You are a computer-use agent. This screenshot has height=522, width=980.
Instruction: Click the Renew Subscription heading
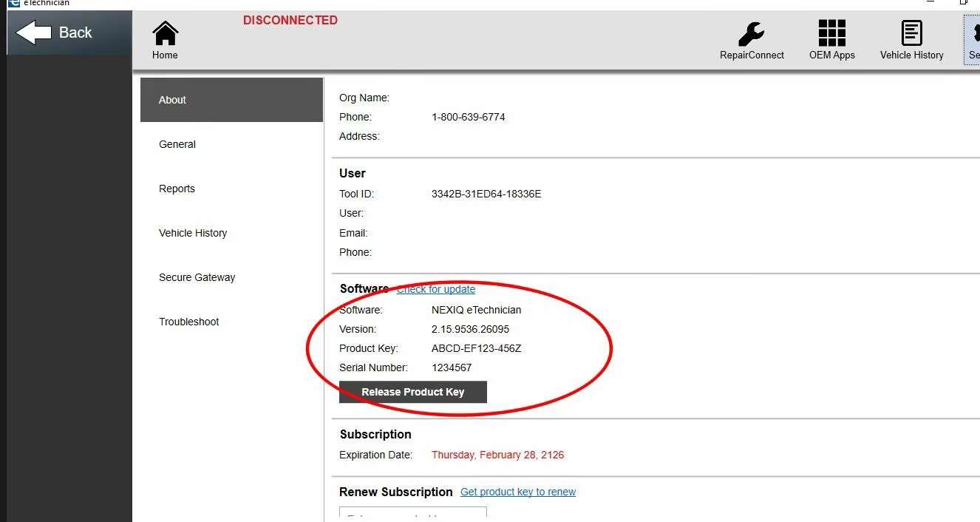[x=396, y=492]
